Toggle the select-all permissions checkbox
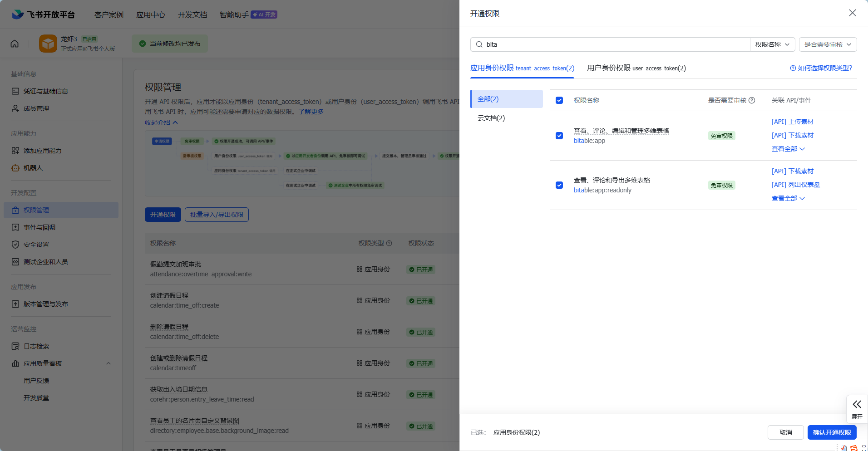Screen dimensions: 868x451 [559, 100]
